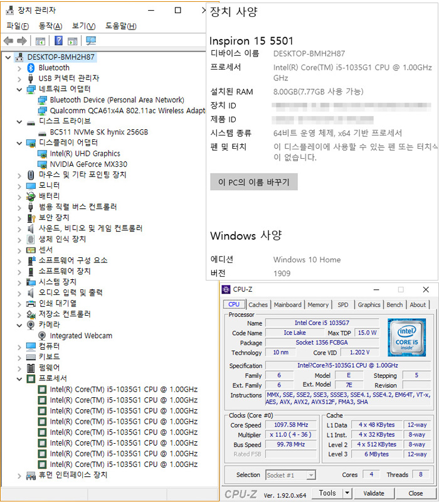Open the Tools dropdown arrow in CPU-Z

pyautogui.click(x=347, y=493)
